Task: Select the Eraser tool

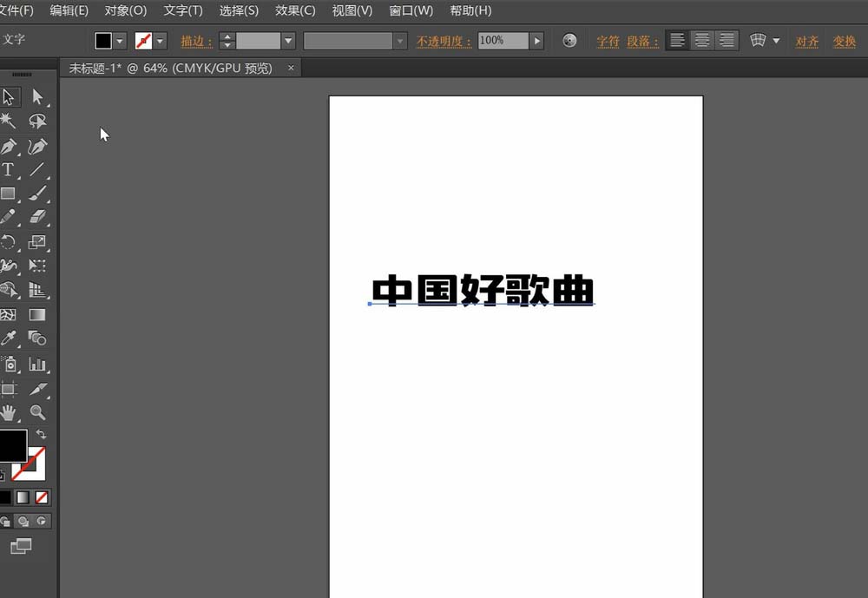Action: 37,217
